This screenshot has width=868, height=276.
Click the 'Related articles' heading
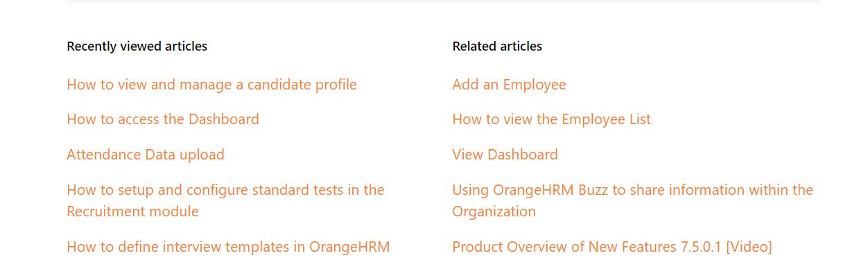click(x=497, y=46)
